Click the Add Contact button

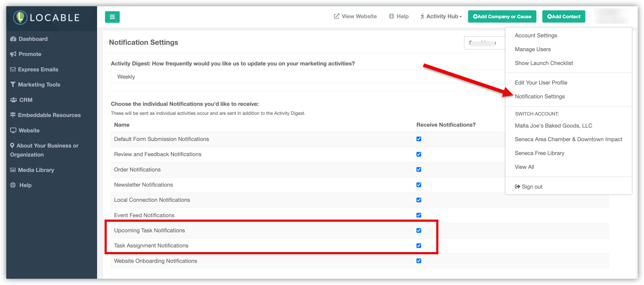564,16
